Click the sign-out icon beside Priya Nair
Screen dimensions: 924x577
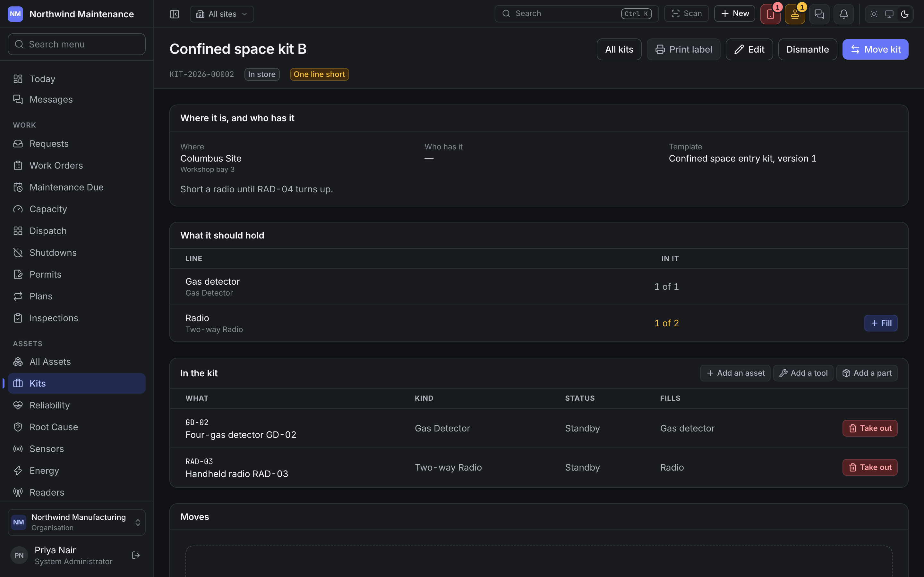coord(136,555)
